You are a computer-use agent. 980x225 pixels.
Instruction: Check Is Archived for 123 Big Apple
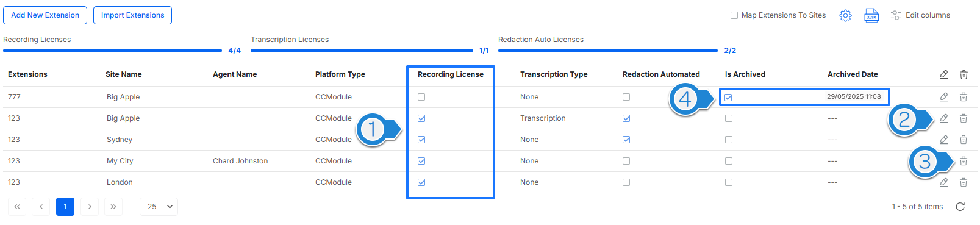click(729, 118)
